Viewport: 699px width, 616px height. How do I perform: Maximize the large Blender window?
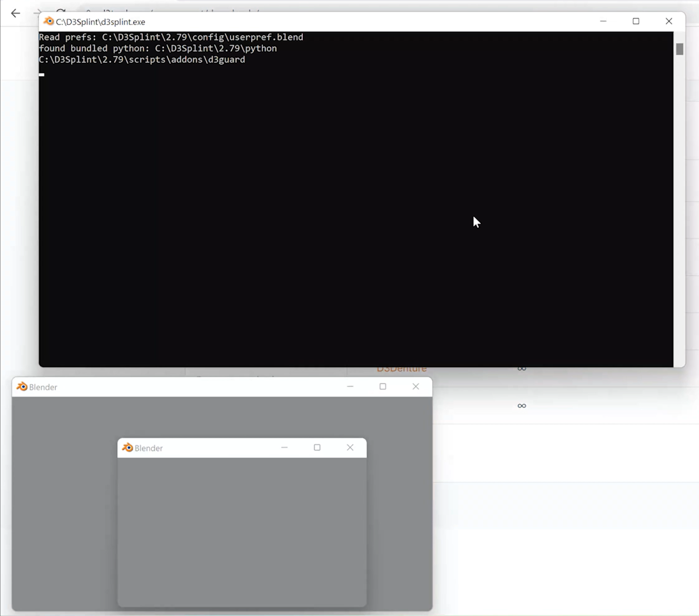tap(383, 387)
